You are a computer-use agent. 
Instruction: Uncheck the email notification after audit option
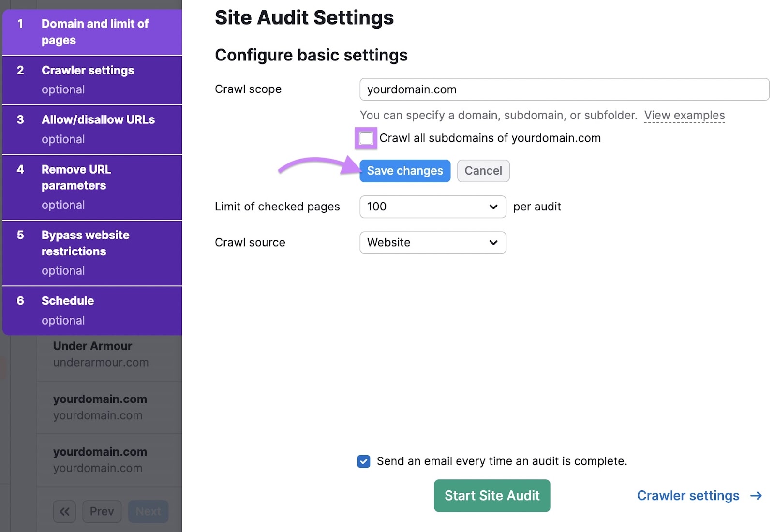pyautogui.click(x=363, y=461)
